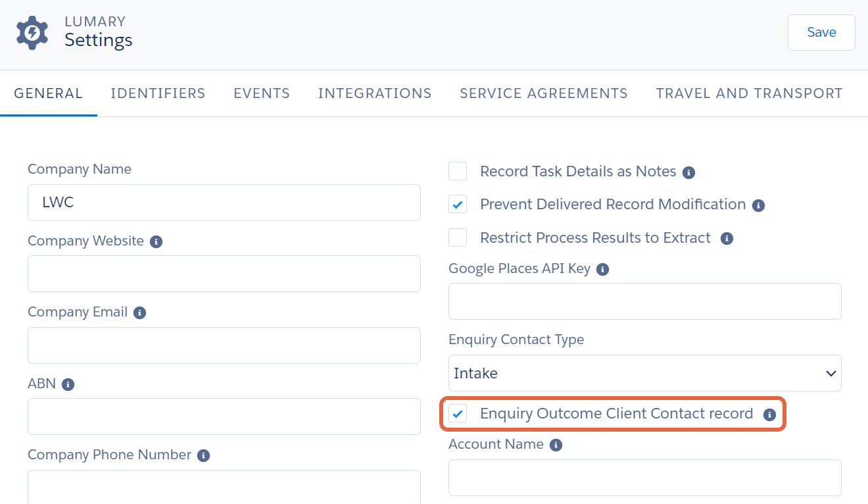The height and width of the screenshot is (504, 868).
Task: Open info tooltip for Company Email
Action: click(139, 313)
